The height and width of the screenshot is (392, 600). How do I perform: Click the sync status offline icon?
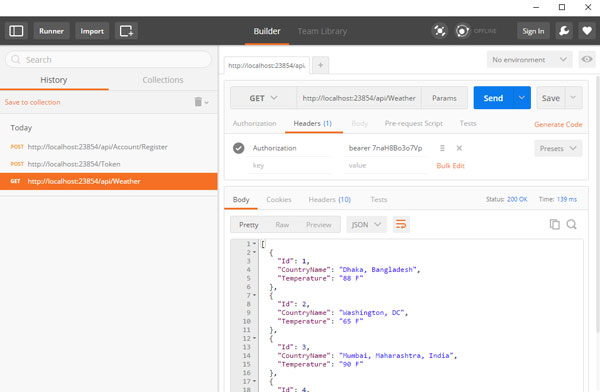462,31
